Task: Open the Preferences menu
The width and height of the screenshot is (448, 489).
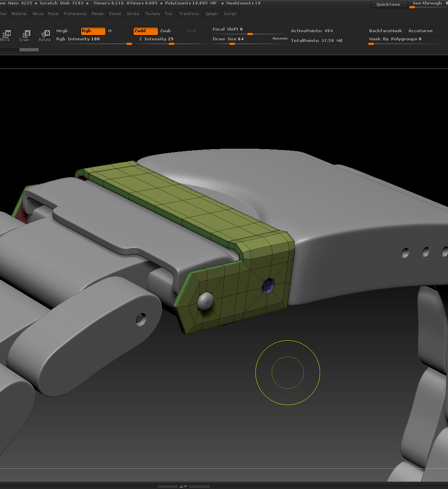Action: (75, 14)
